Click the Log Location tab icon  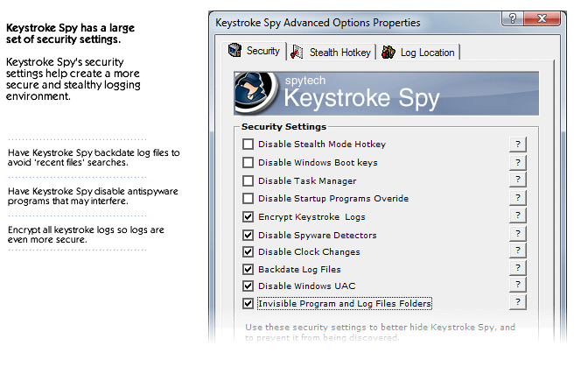pyautogui.click(x=388, y=53)
